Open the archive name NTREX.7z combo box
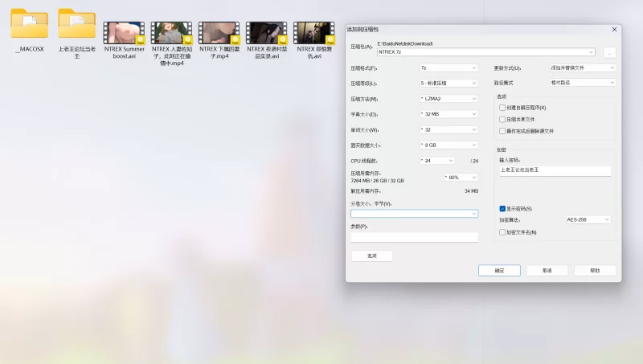This screenshot has width=643, height=364. click(486, 52)
